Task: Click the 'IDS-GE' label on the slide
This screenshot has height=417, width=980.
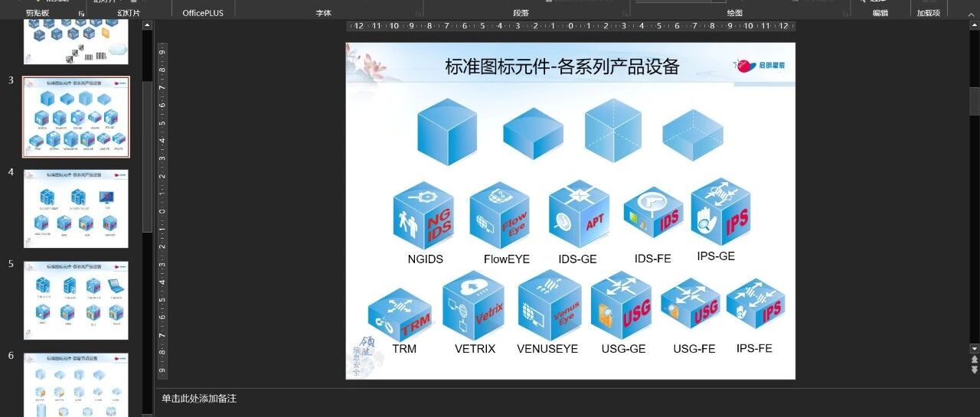Action: tap(577, 259)
